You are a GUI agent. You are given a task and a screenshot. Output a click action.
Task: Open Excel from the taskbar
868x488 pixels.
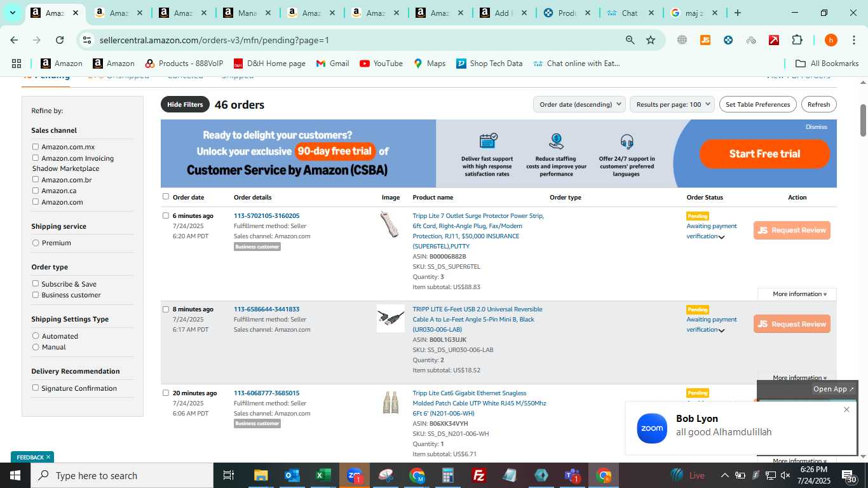323,475
